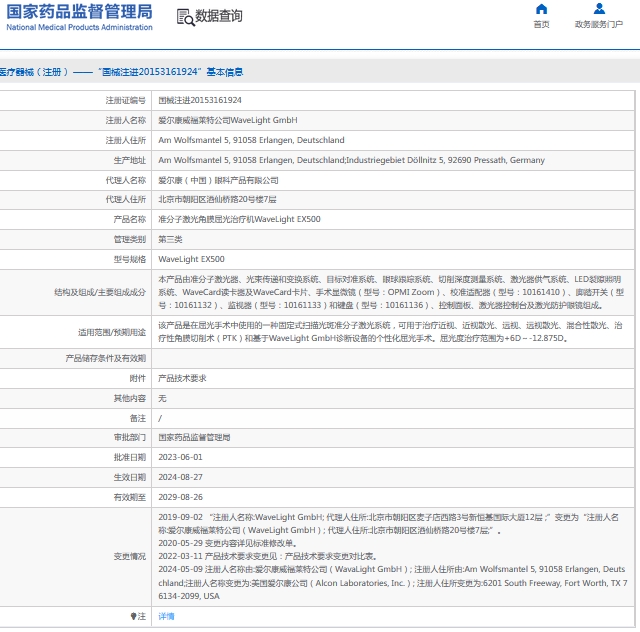The image size is (640, 632).
Task: Click the pin icon beside 注
Action: click(133, 616)
